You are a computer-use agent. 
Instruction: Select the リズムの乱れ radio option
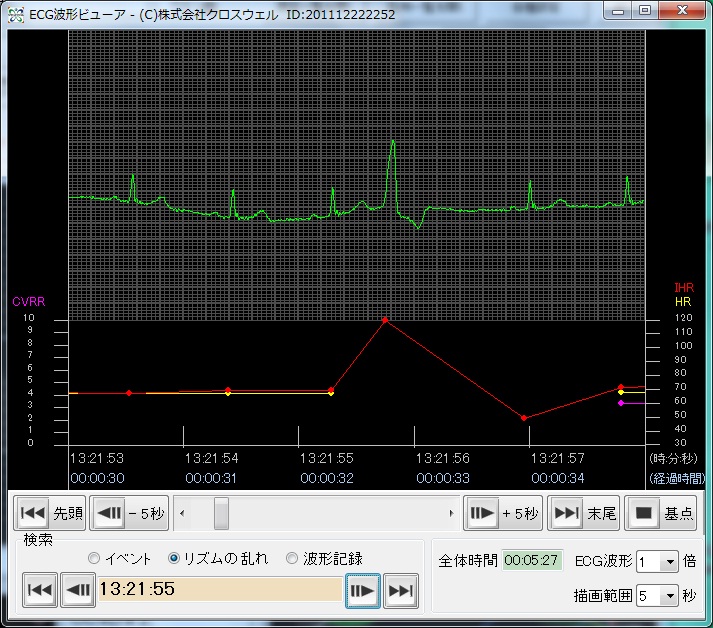click(174, 558)
